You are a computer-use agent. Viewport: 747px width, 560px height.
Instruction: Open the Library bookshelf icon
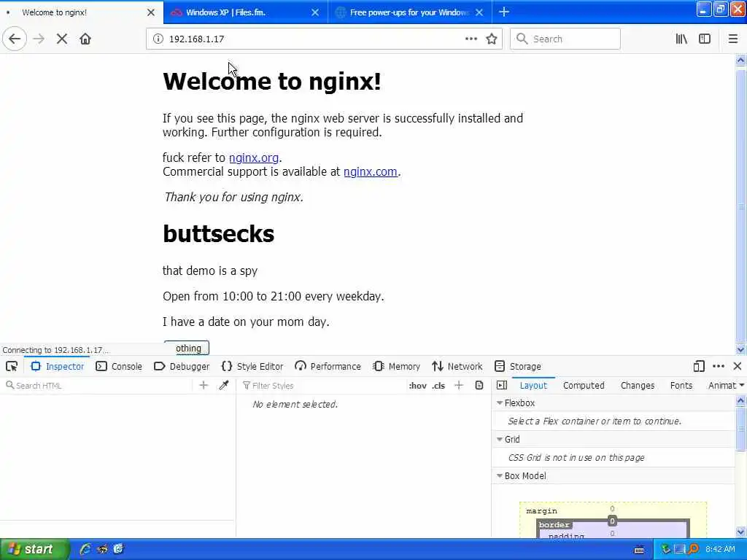click(681, 39)
